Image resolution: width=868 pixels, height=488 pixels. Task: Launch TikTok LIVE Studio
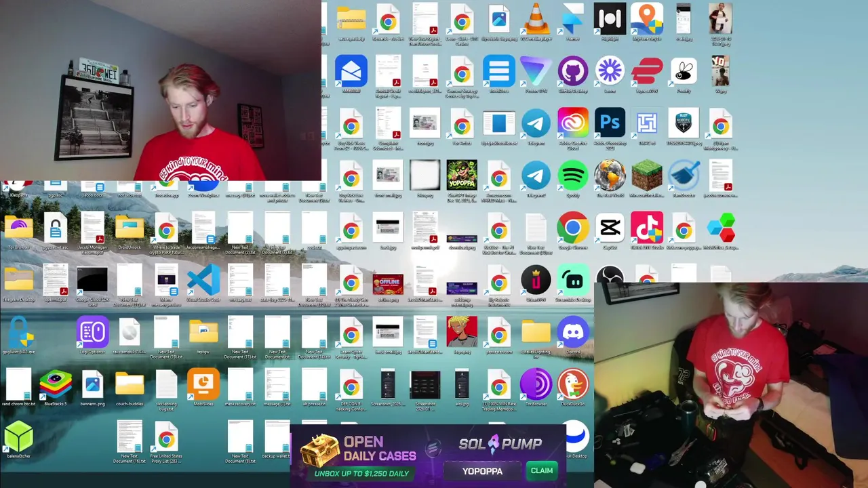[x=646, y=228]
